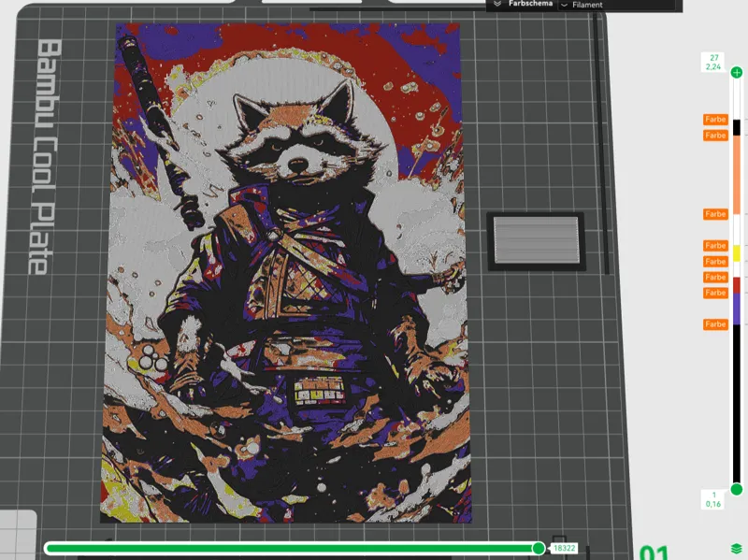The height and width of the screenshot is (560, 748).
Task: Click the green plus icon atop the layer slider
Action: (737, 73)
